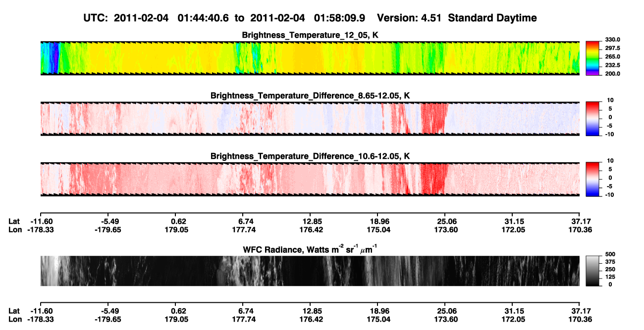Viewport: 644px width, 330px height.
Task: Click the Brightness_Temperature_12_05 image strip
Action: tap(310, 58)
